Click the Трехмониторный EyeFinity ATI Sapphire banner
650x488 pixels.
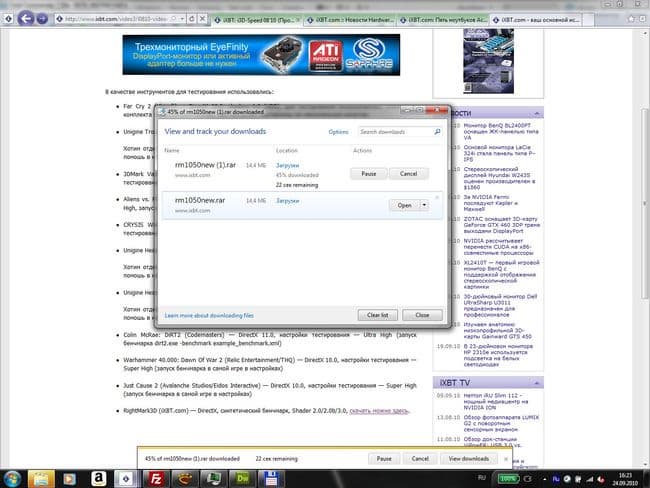point(261,55)
